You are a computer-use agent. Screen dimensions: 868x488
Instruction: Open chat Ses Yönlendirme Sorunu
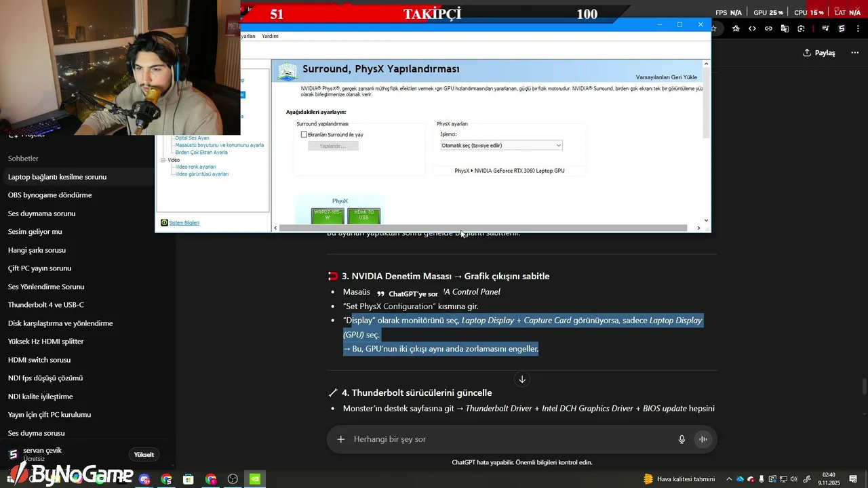[x=46, y=287]
